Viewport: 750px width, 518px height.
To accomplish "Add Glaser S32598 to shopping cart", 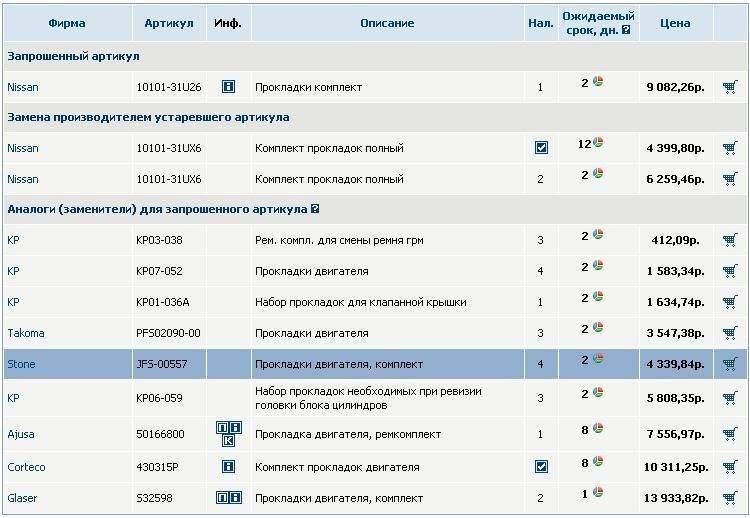I will tap(730, 498).
